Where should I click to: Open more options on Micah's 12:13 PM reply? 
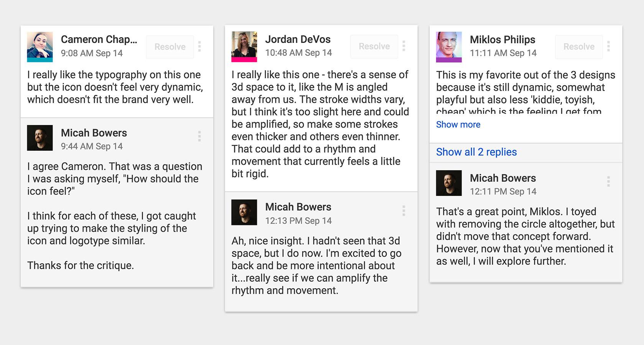404,211
